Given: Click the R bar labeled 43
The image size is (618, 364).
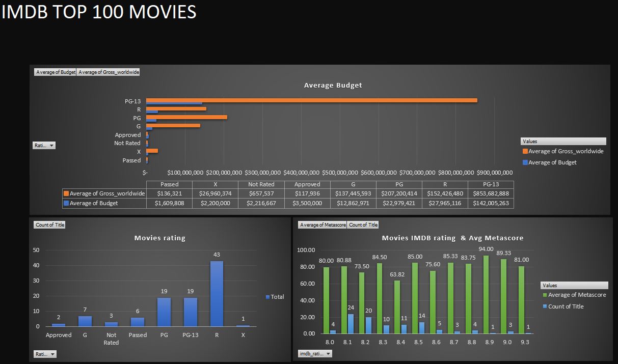Looking at the screenshot, I should (x=217, y=293).
